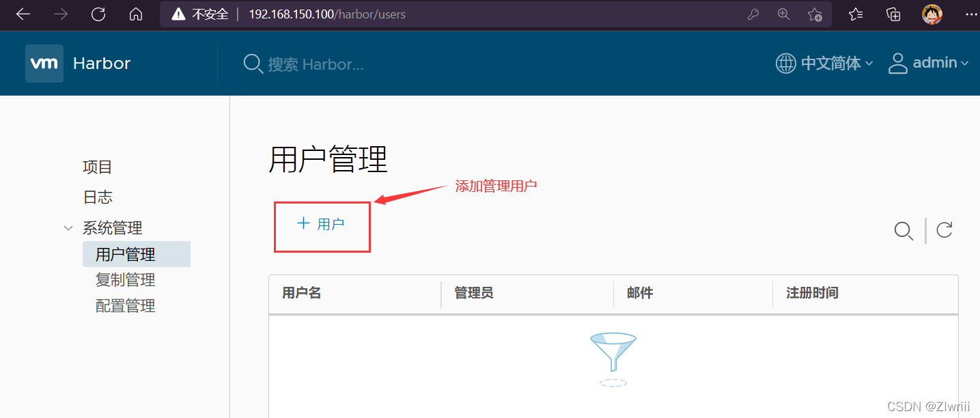Click the zoom magnifier icon in the address bar
This screenshot has width=980, height=418.
click(x=784, y=14)
